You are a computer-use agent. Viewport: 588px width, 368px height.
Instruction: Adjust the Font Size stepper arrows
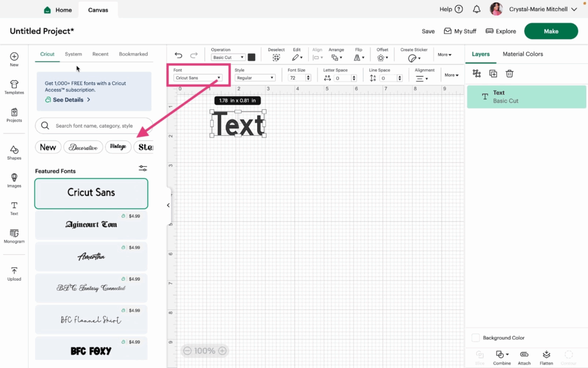308,78
